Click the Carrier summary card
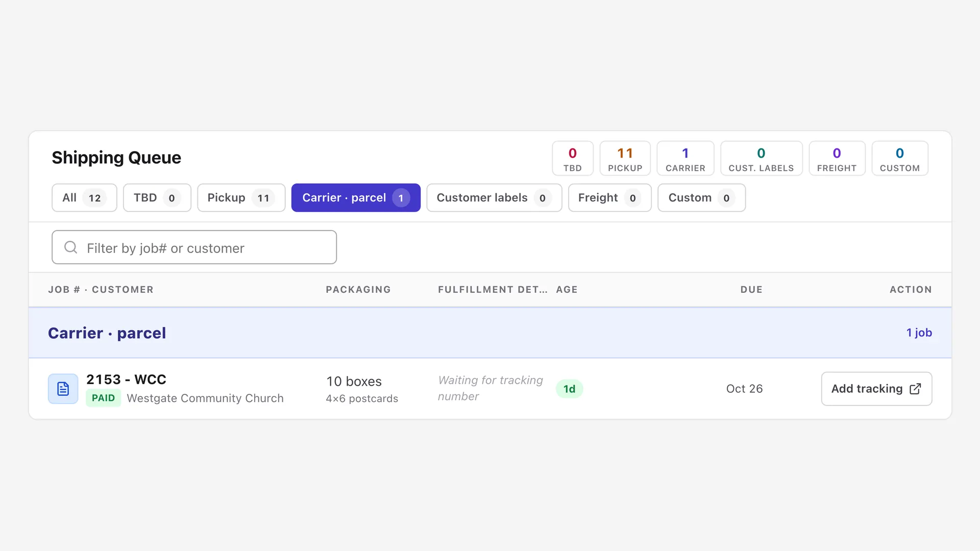Image resolution: width=980 pixels, height=551 pixels. click(x=685, y=158)
